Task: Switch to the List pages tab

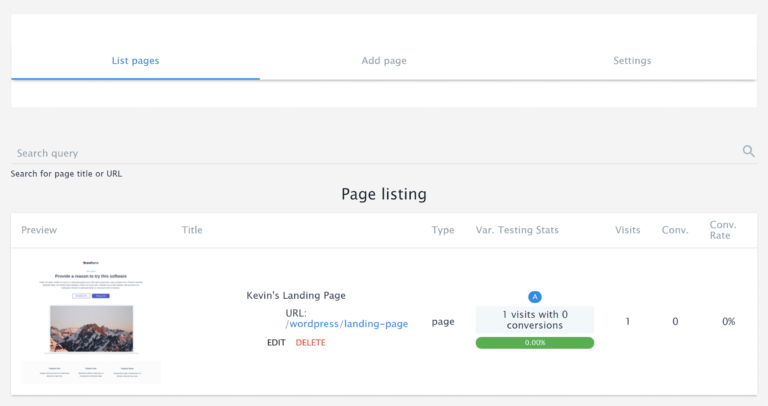Action: point(136,61)
